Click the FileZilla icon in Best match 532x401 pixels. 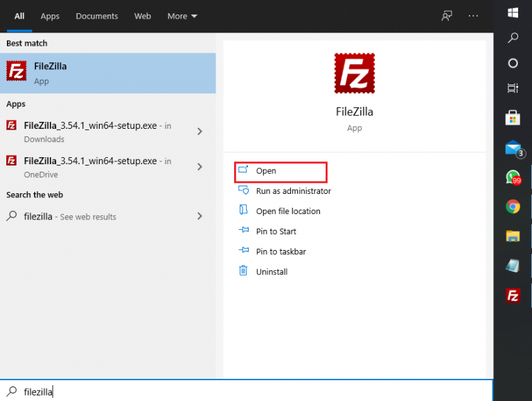click(17, 71)
